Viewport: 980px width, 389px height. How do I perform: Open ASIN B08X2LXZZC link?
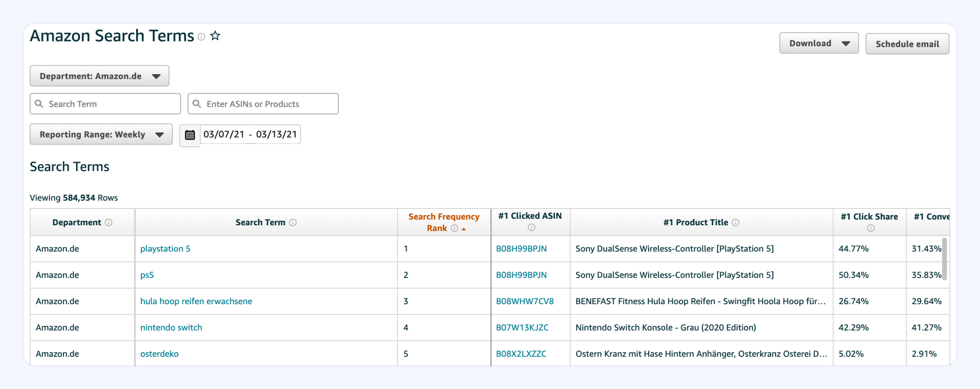(x=521, y=354)
